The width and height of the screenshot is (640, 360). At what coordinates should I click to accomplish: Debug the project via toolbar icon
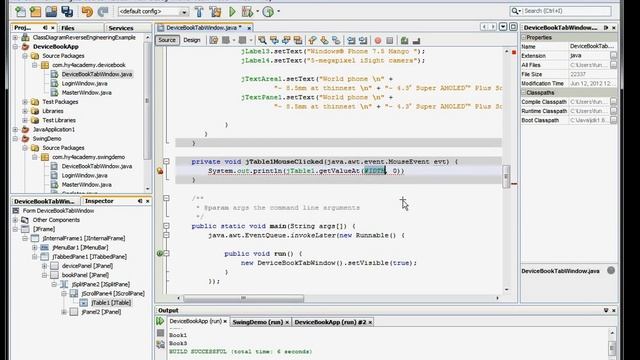tap(247, 11)
